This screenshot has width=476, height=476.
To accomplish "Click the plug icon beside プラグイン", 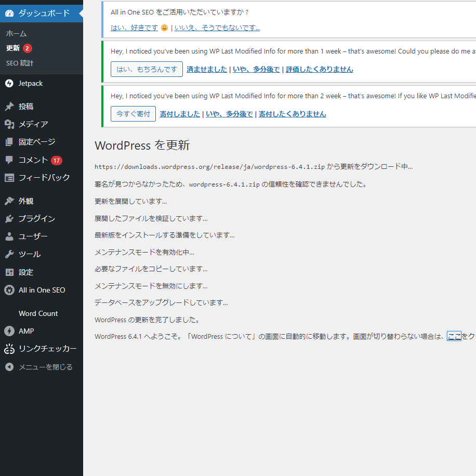I will click(9, 219).
